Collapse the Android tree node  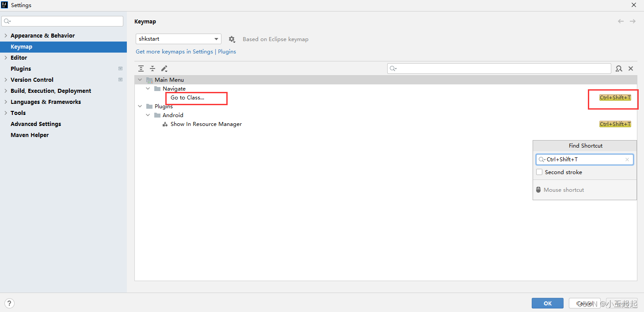148,115
